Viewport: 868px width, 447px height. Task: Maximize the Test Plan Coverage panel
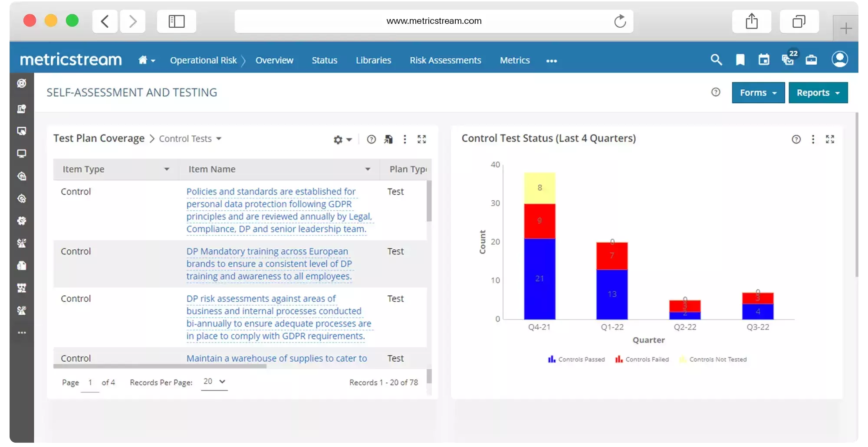pyautogui.click(x=422, y=139)
